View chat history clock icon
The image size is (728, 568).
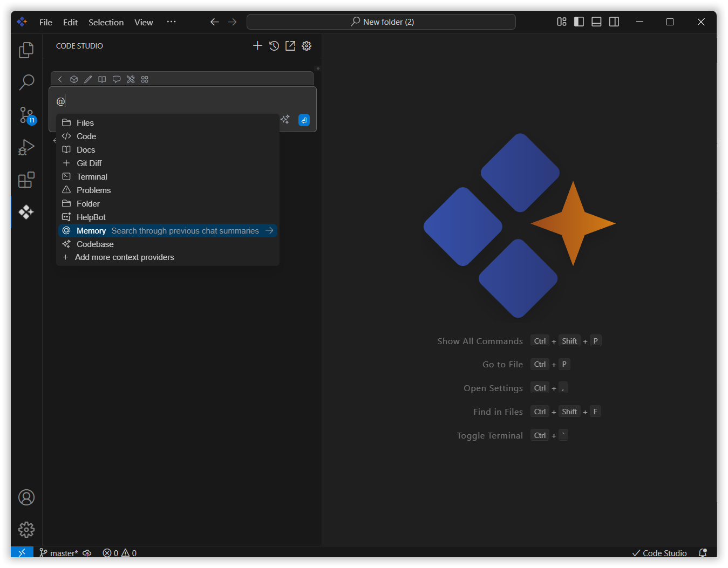pyautogui.click(x=274, y=46)
